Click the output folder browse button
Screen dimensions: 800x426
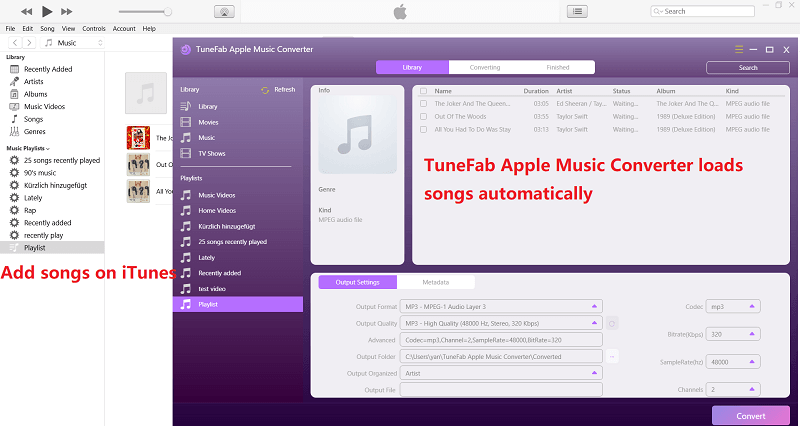pyautogui.click(x=612, y=356)
